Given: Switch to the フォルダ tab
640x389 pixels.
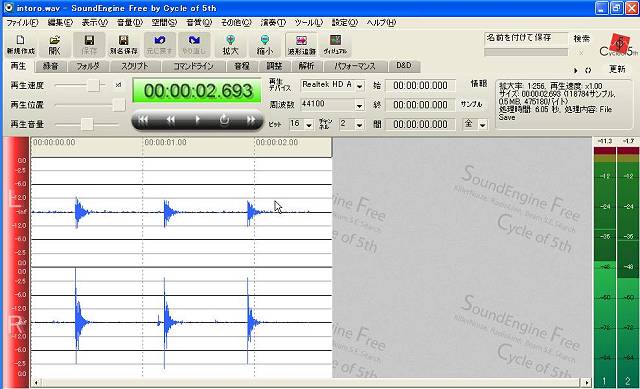Looking at the screenshot, I should (88, 66).
